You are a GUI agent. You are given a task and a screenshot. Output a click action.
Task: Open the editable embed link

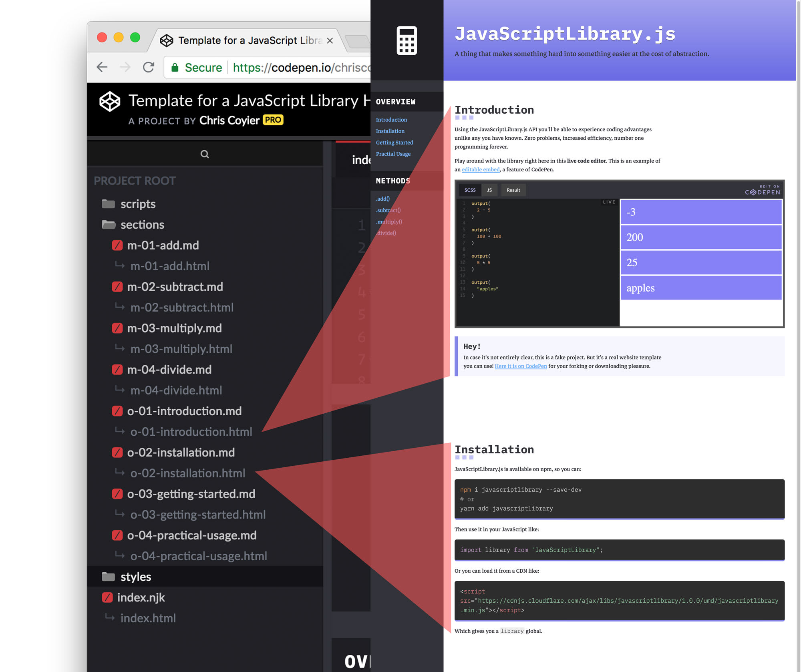(x=480, y=169)
